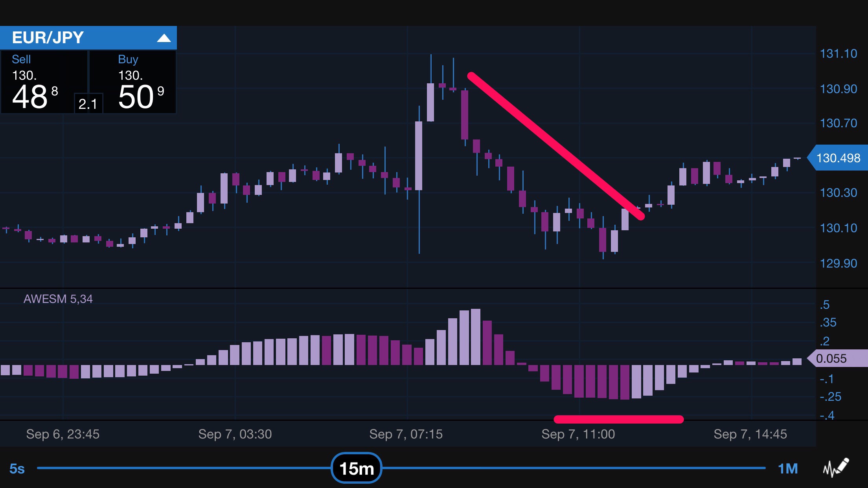Viewport: 868px width, 488px height.
Task: Click the Sep 6, 23:45 time label
Action: point(63,434)
